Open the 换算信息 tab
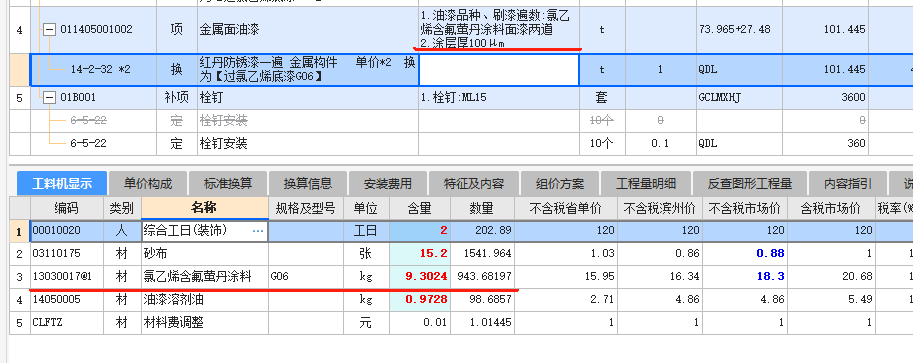 [x=307, y=184]
